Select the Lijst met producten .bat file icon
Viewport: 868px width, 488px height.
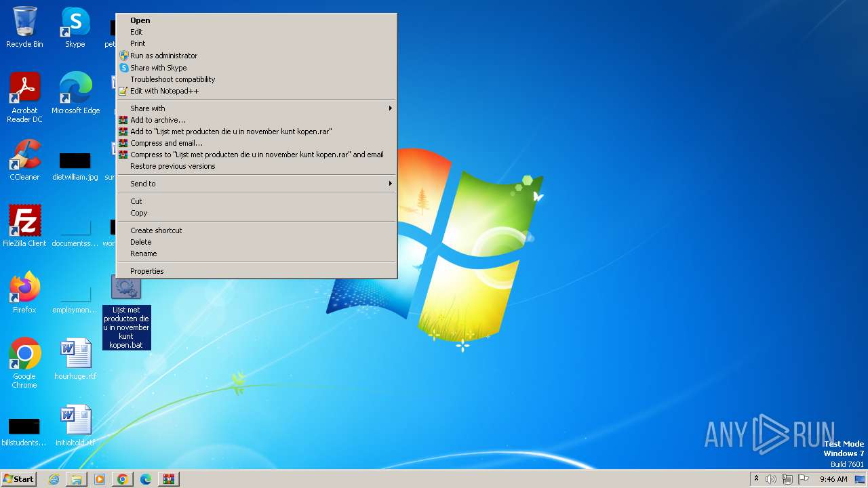(126, 311)
